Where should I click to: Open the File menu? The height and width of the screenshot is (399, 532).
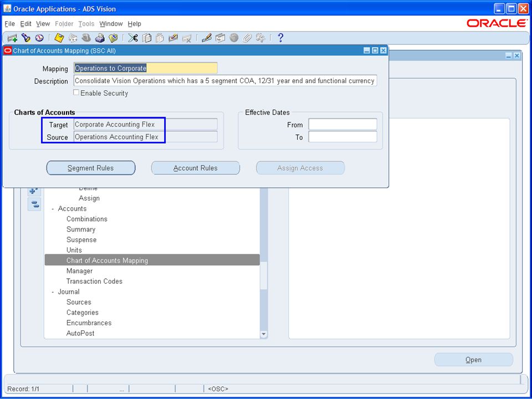[9, 24]
